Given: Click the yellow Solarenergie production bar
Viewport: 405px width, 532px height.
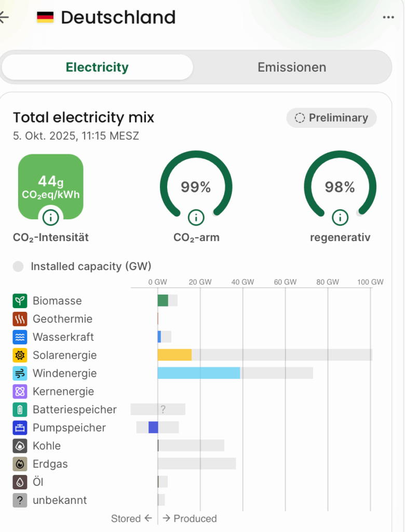Looking at the screenshot, I should tap(174, 355).
